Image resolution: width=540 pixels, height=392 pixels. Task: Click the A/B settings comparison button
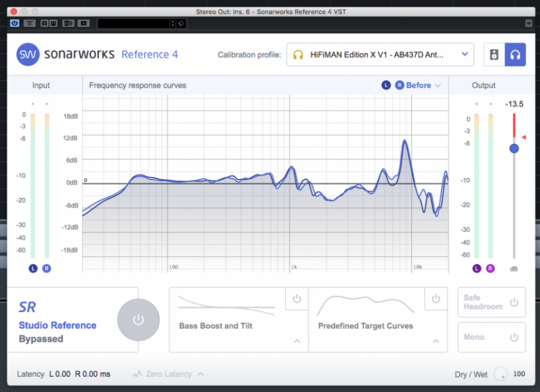pos(68,23)
